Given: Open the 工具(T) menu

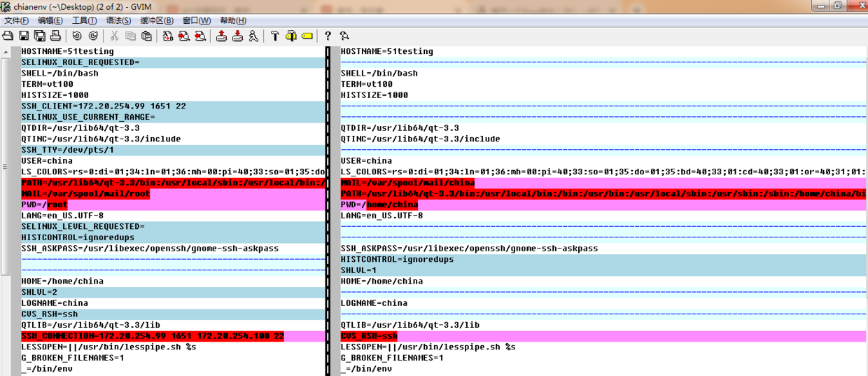Looking at the screenshot, I should coord(84,21).
